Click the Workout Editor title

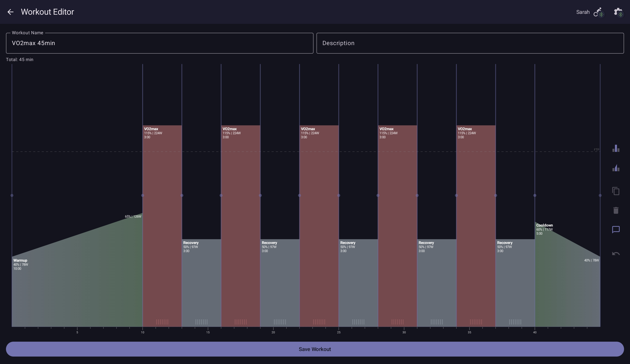click(x=47, y=12)
